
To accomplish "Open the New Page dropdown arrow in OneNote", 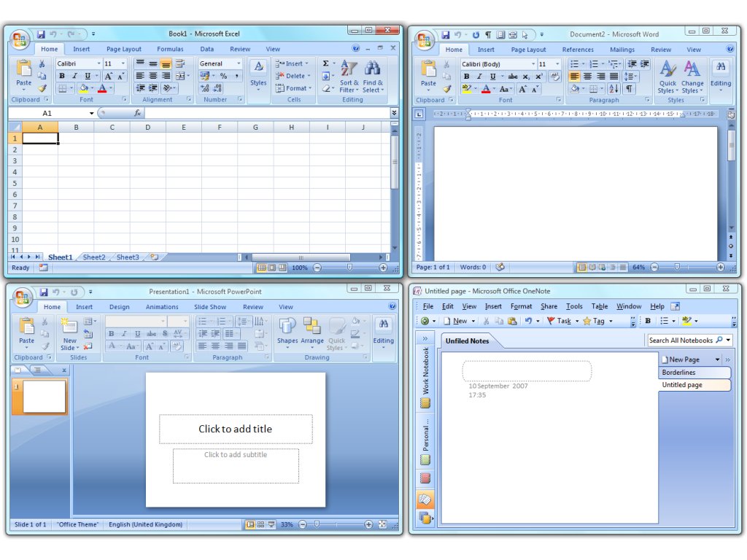I will [718, 359].
